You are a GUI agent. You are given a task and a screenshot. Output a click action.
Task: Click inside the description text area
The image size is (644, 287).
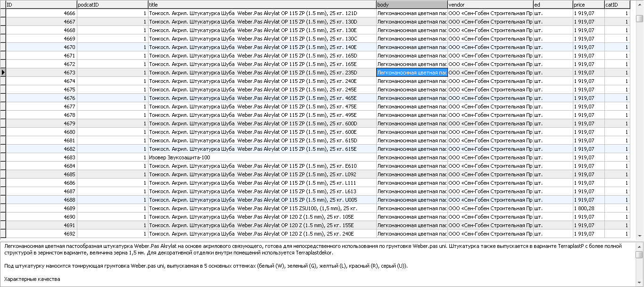(x=317, y=264)
